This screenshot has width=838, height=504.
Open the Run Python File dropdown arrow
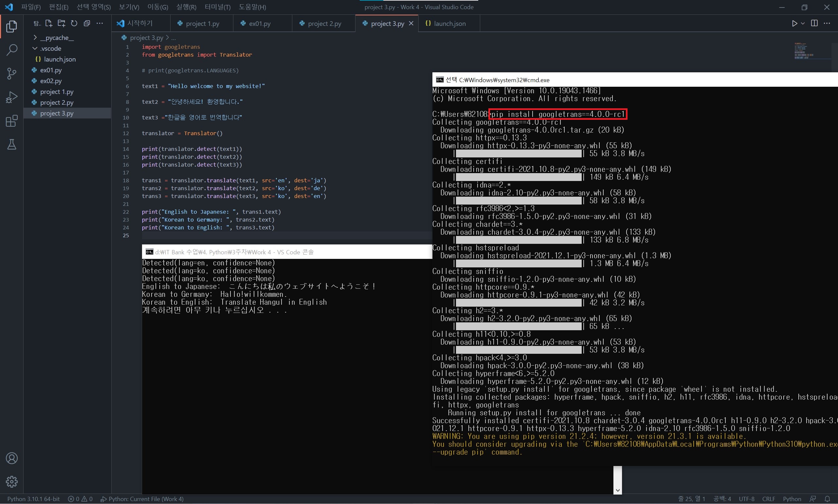(803, 24)
